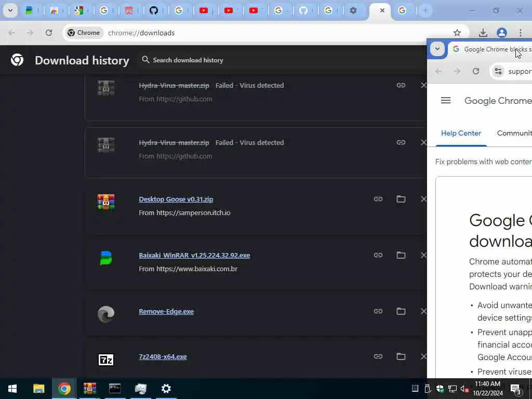Close the active downloads tab
Viewport: 532px width, 399px height.
coord(382,10)
